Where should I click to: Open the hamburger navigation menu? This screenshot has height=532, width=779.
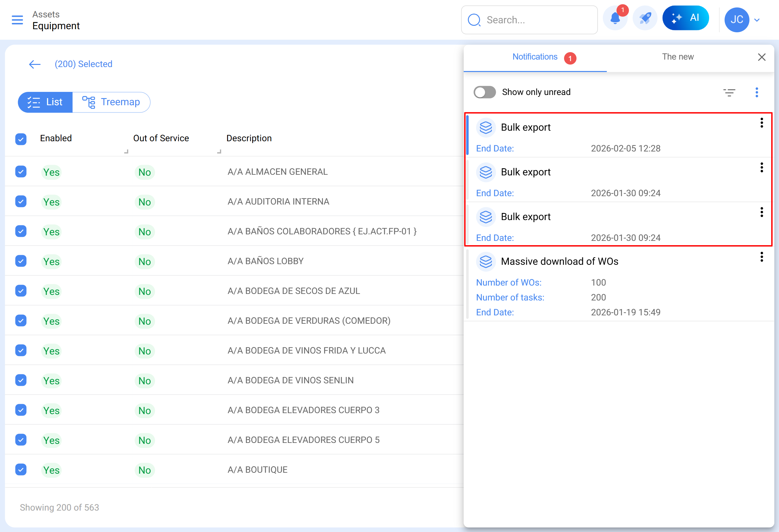17,20
